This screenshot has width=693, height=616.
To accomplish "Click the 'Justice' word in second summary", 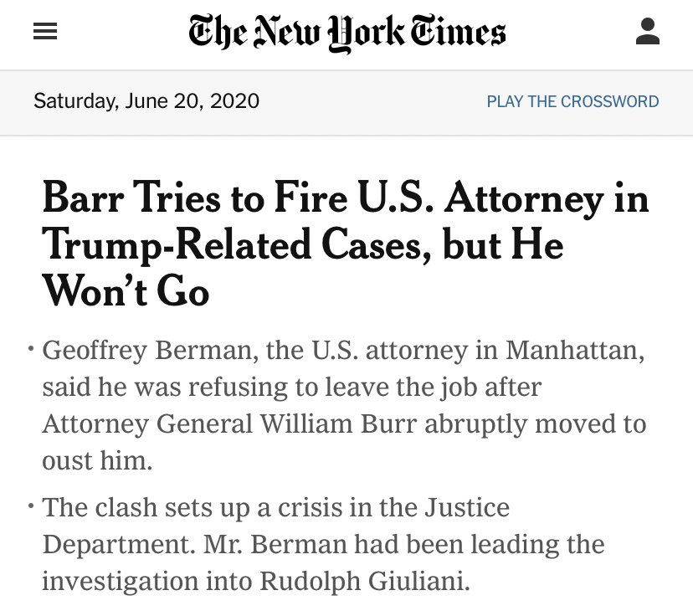I will click(467, 507).
